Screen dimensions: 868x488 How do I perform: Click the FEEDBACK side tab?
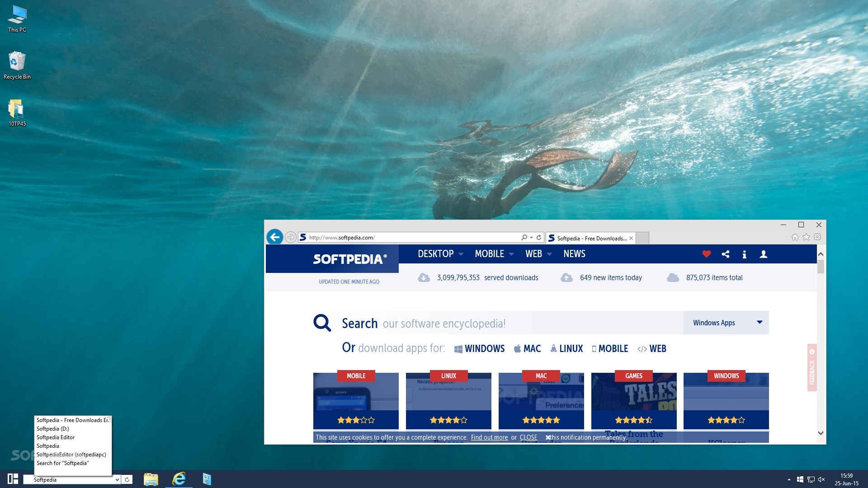(x=812, y=368)
